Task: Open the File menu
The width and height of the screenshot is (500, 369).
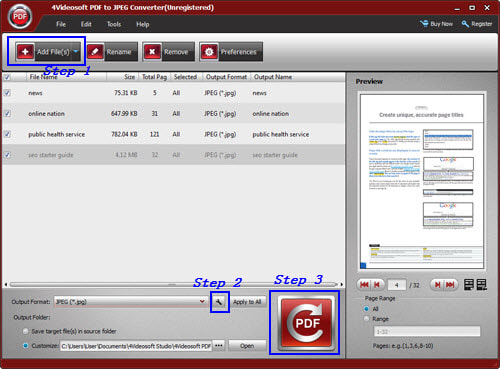Action: 61,24
